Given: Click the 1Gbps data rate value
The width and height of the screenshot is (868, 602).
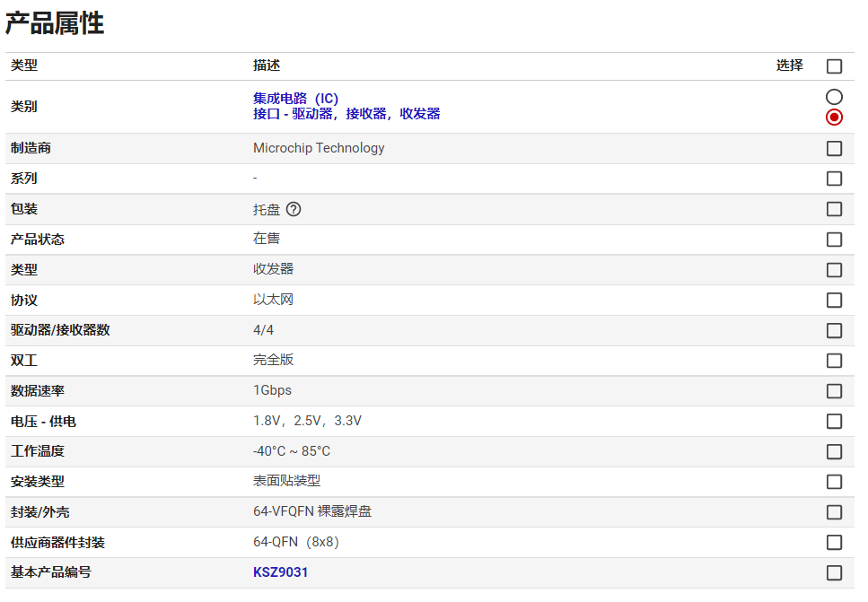Looking at the screenshot, I should pos(272,390).
